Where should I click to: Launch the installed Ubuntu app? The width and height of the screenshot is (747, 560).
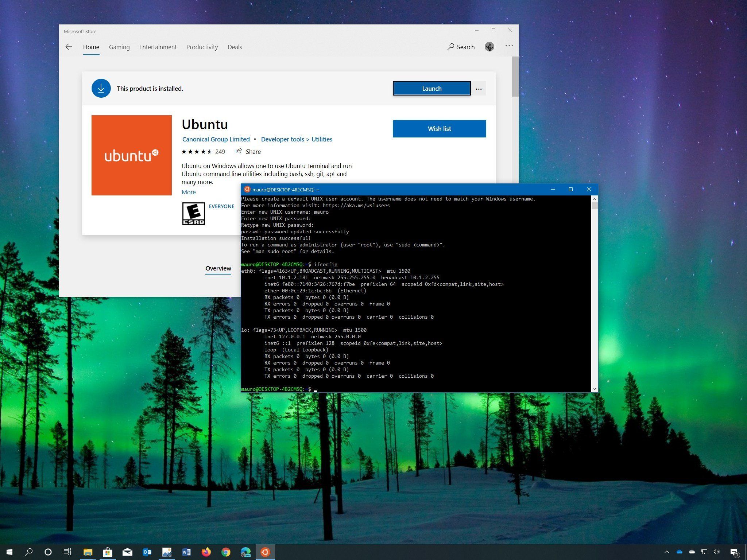(x=431, y=88)
